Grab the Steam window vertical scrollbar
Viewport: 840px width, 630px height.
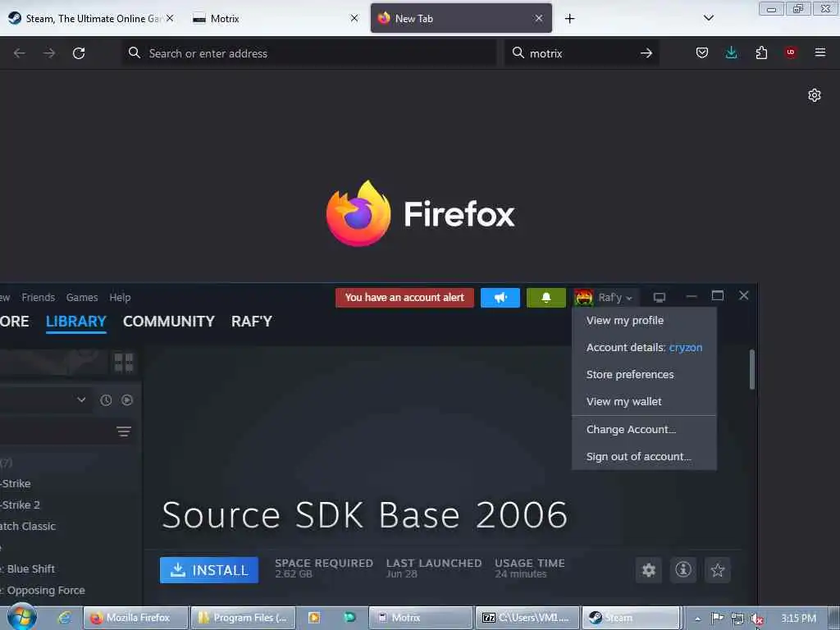tap(751, 370)
